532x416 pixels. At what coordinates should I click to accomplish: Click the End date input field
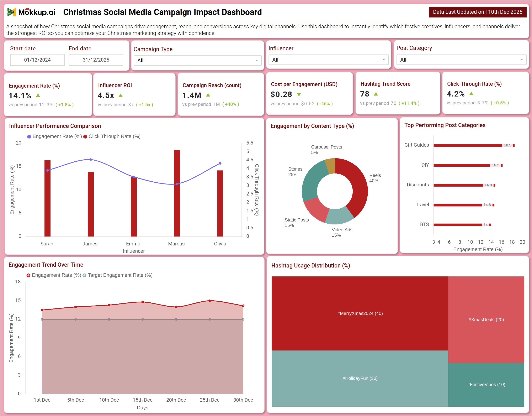[x=96, y=60]
